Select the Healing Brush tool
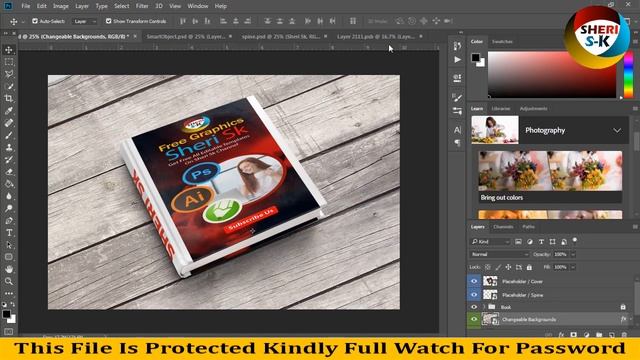 [x=9, y=123]
